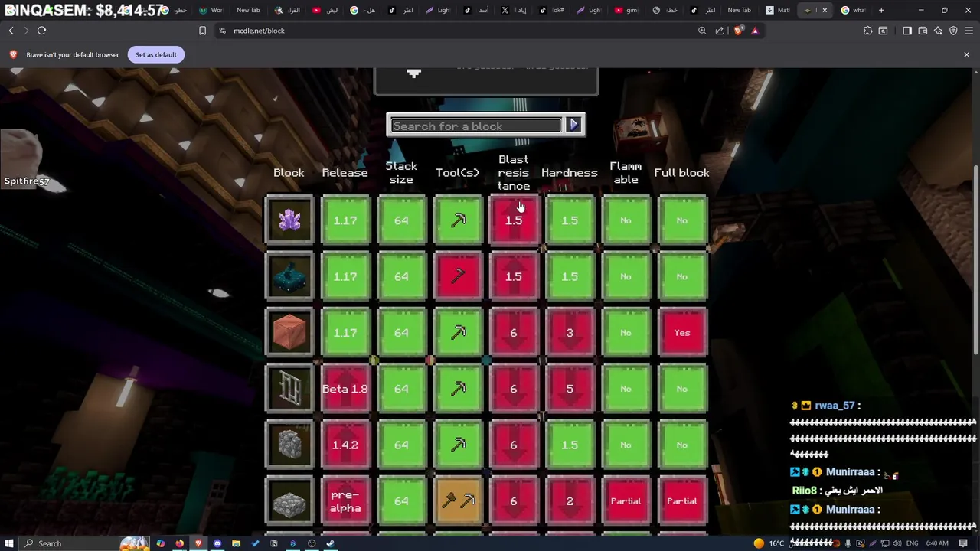This screenshot has width=980, height=551.
Task: Click the 'Hardness' column header
Action: tap(570, 173)
